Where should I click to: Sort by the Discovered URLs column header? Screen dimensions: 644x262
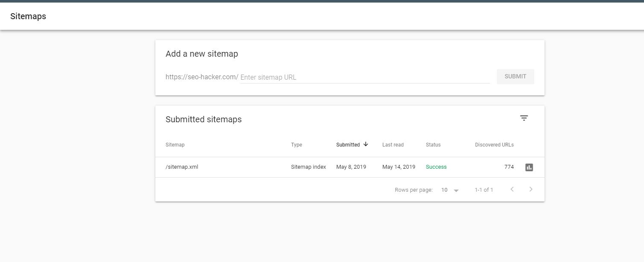click(x=494, y=145)
